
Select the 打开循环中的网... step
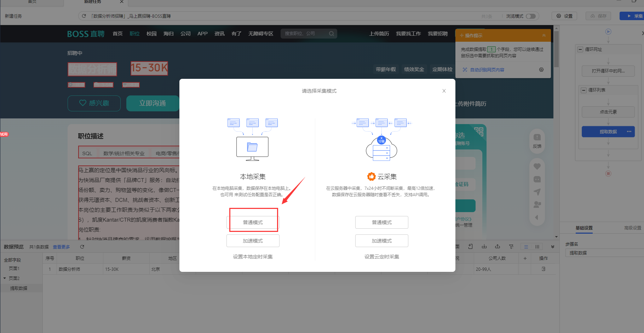click(608, 71)
